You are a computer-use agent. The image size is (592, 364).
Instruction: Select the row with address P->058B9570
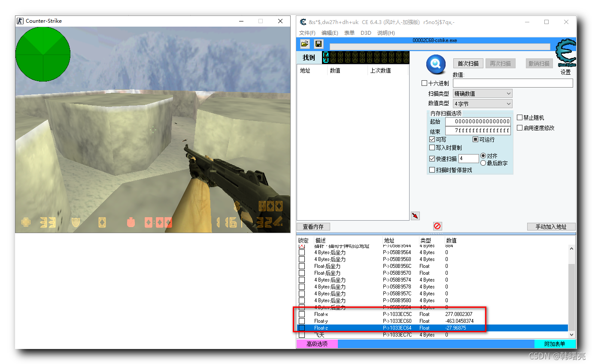[x=432, y=273]
